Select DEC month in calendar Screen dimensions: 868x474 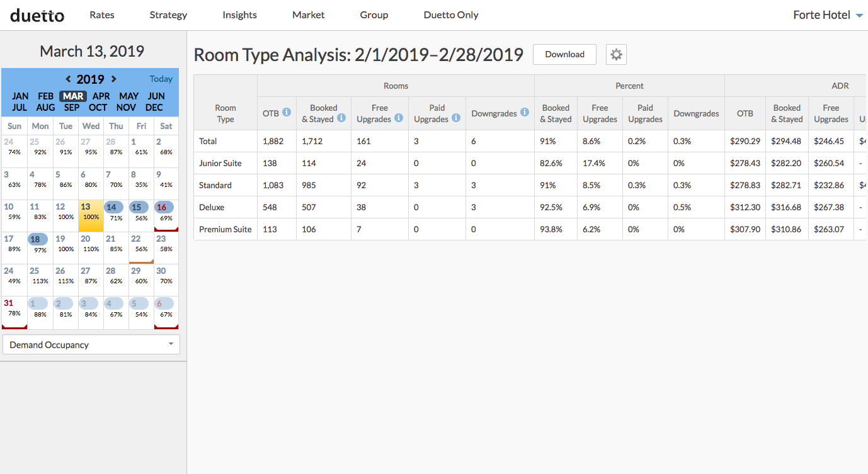(154, 108)
